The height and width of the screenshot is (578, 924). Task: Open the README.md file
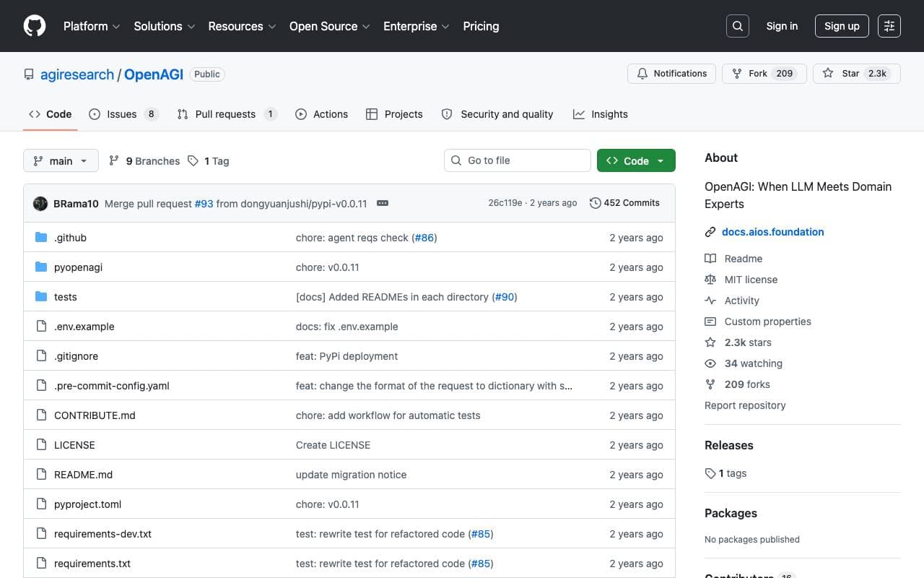(x=83, y=475)
